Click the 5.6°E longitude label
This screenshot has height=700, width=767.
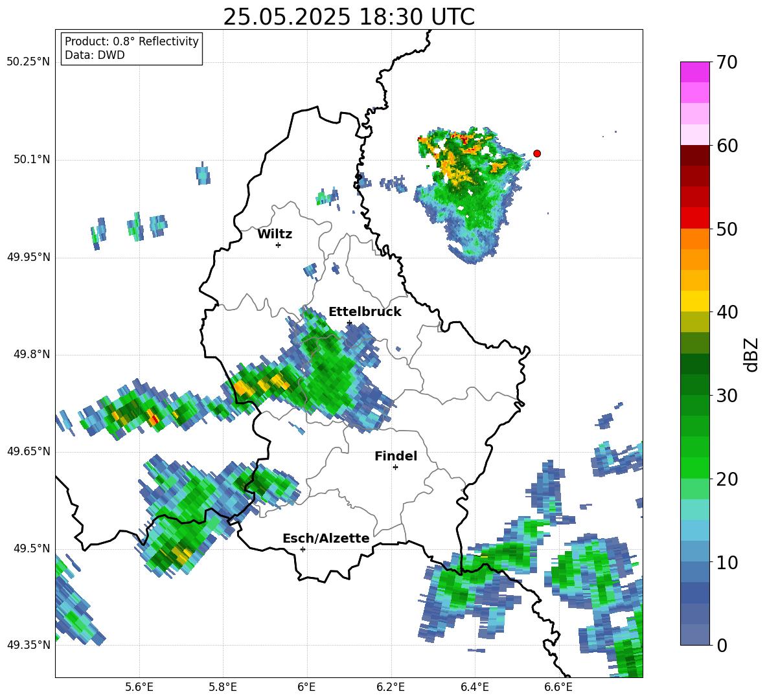click(x=139, y=687)
